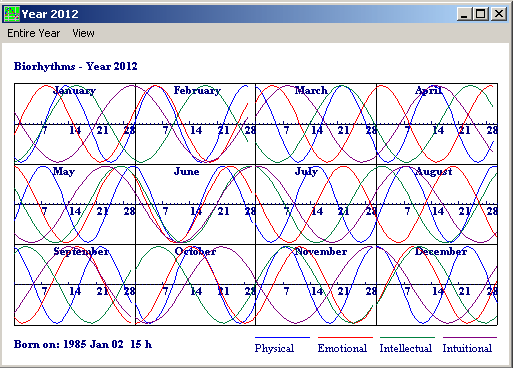The height and width of the screenshot is (368, 513).
Task: Click the 'Born on: 1985 Jan 02 15 h' text
Action: click(83, 344)
